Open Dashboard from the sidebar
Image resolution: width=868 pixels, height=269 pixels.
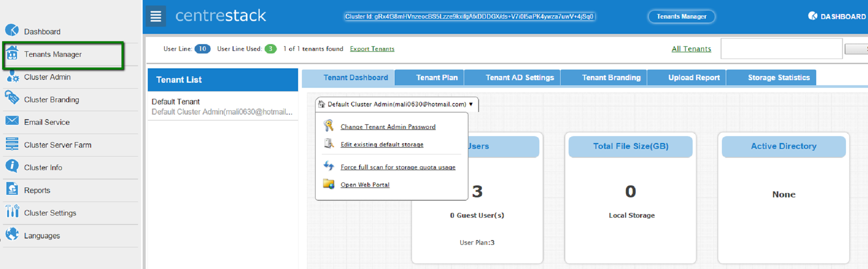coord(42,31)
